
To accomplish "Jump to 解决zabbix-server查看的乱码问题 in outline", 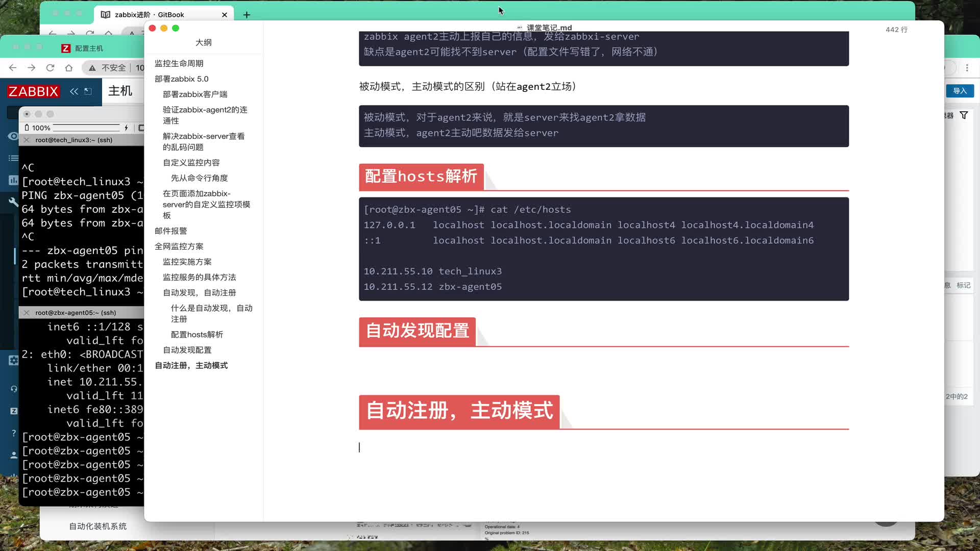I will [204, 142].
